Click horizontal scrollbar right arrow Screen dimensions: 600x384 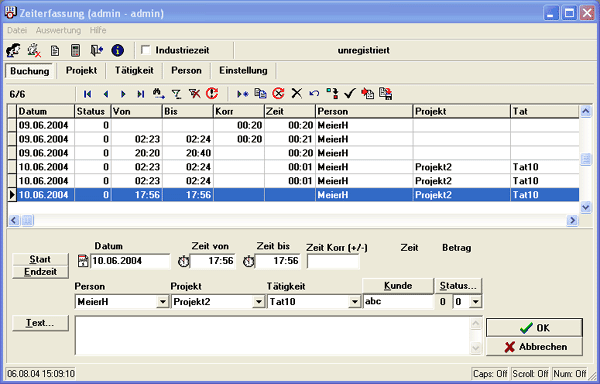point(572,220)
